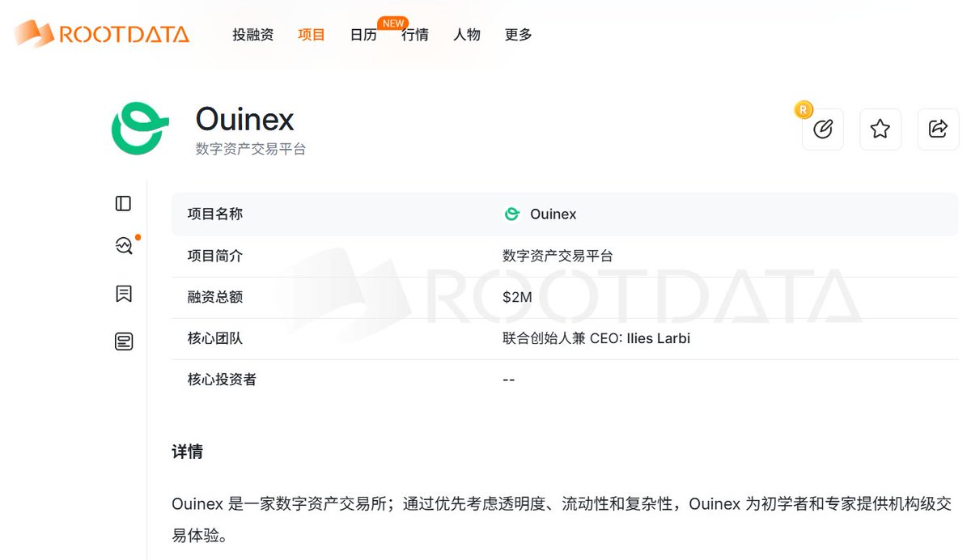This screenshot has width=971, height=560.
Task: Click the $2M funding total value
Action: click(517, 297)
